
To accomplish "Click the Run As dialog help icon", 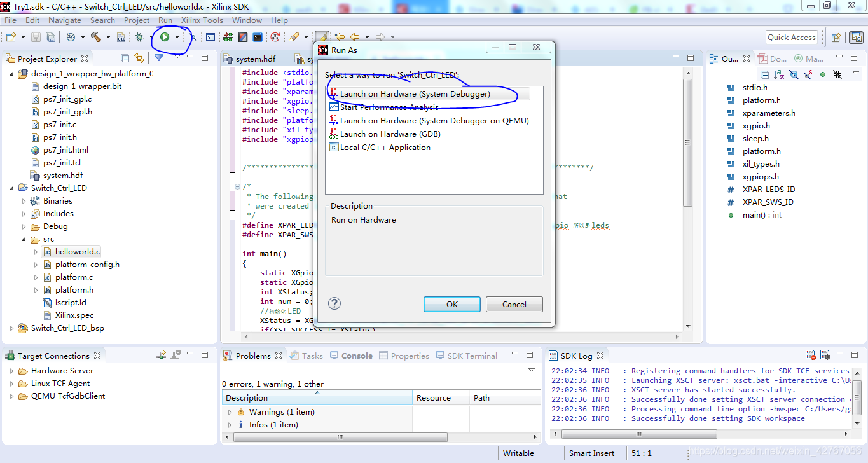I will (334, 303).
